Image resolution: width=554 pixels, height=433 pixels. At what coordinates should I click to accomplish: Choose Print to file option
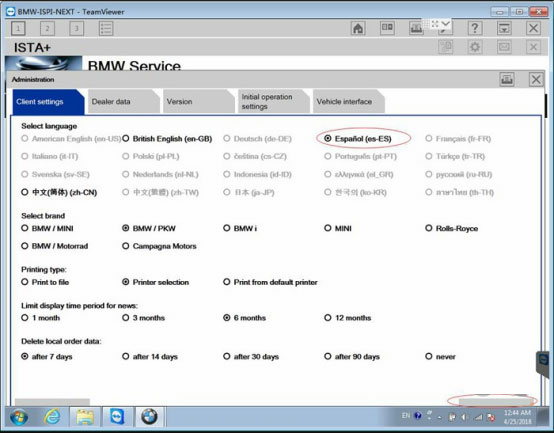pyautogui.click(x=45, y=282)
